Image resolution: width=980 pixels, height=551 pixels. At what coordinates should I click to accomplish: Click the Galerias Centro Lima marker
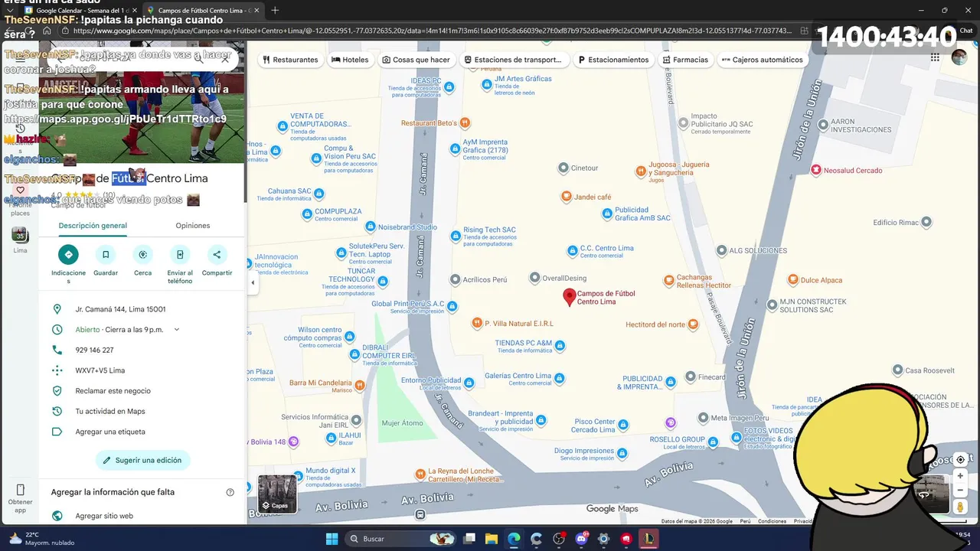pyautogui.click(x=559, y=379)
